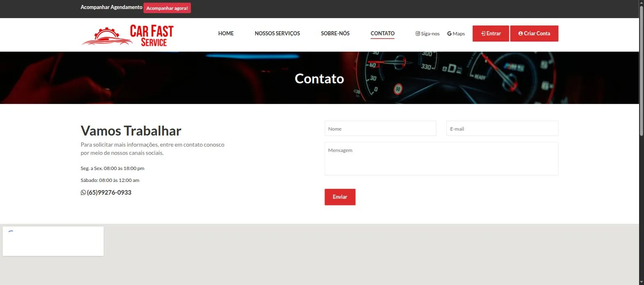Submit the form with Enviar button
This screenshot has height=285, width=644.
coord(340,197)
